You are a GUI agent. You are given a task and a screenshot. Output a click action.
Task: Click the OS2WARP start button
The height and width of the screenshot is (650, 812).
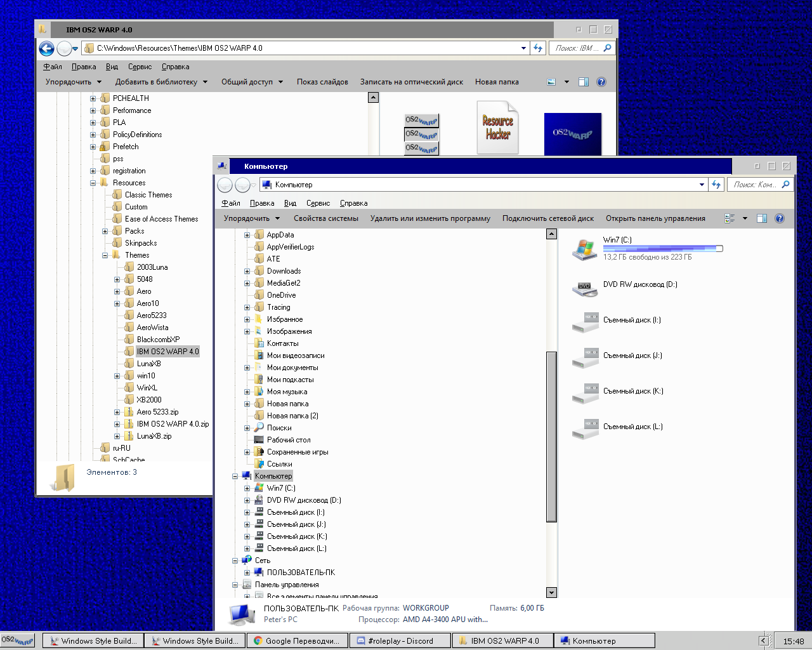pos(16,640)
